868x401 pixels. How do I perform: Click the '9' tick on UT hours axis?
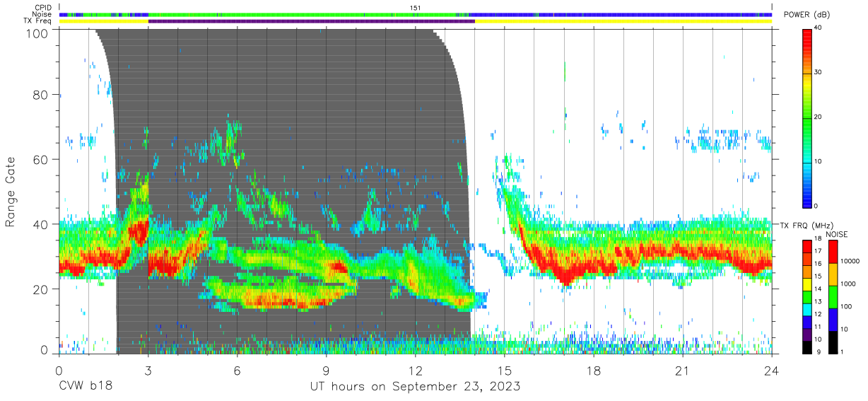[x=327, y=371]
